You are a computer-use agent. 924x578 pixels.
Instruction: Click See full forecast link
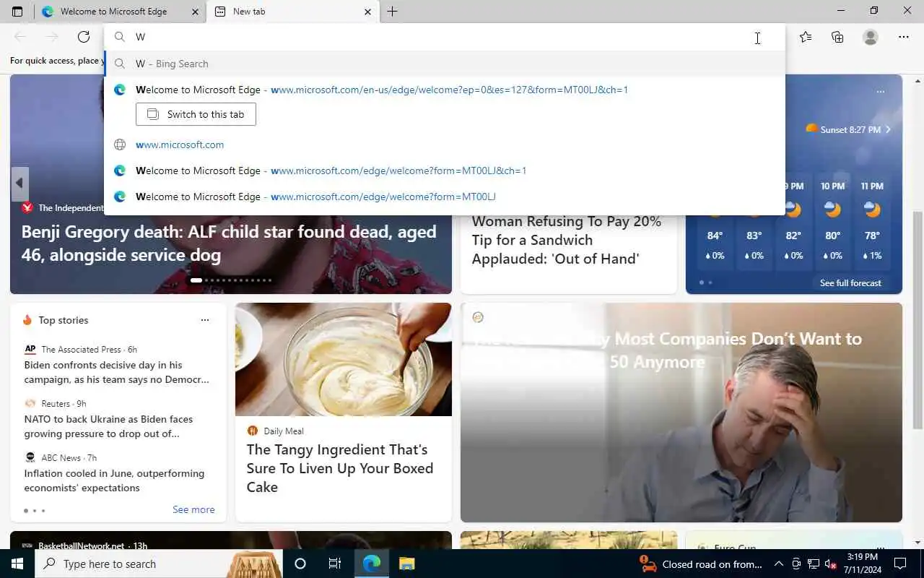pyautogui.click(x=850, y=282)
